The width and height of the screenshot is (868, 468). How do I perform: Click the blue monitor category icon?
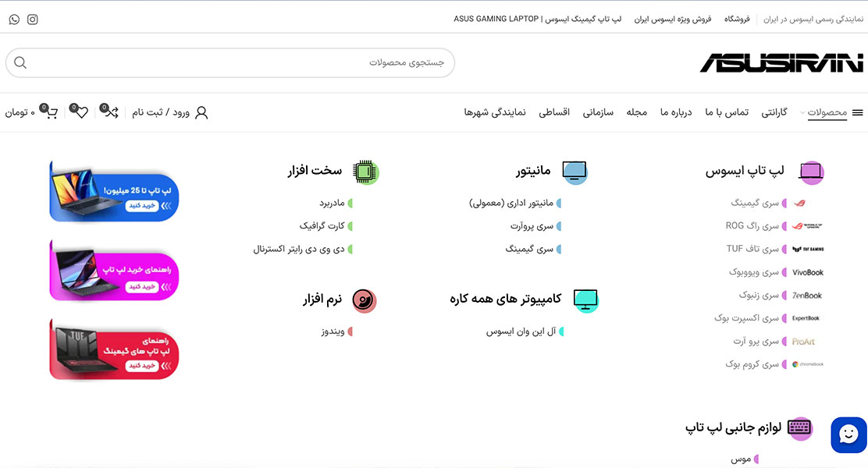tap(575, 172)
